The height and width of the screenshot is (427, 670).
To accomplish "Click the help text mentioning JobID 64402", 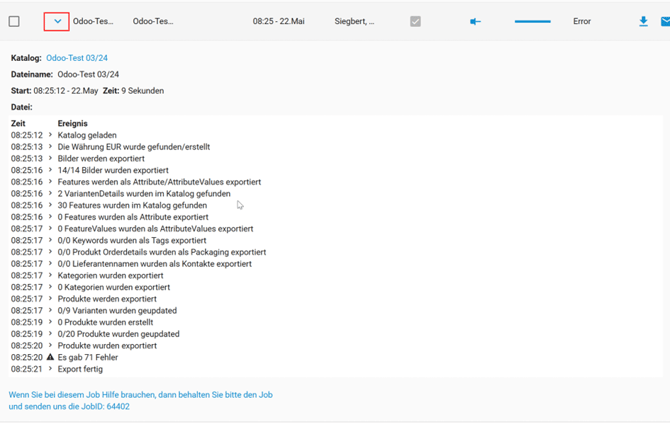I will [x=140, y=401].
